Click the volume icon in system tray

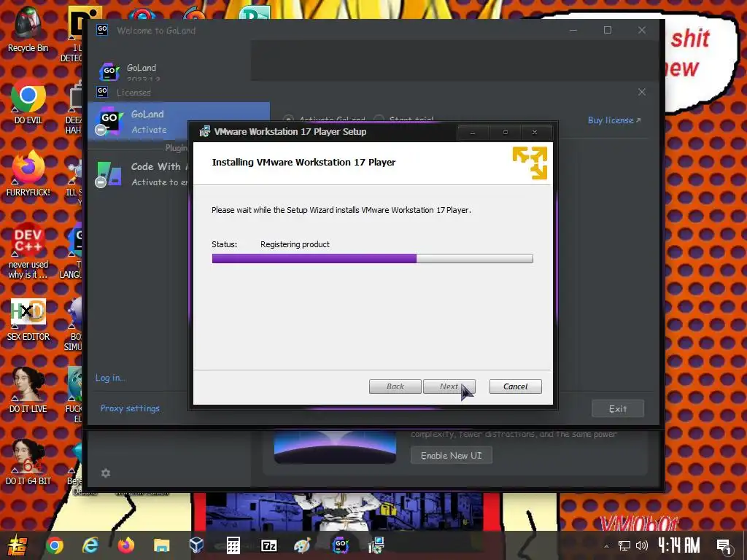click(x=642, y=545)
